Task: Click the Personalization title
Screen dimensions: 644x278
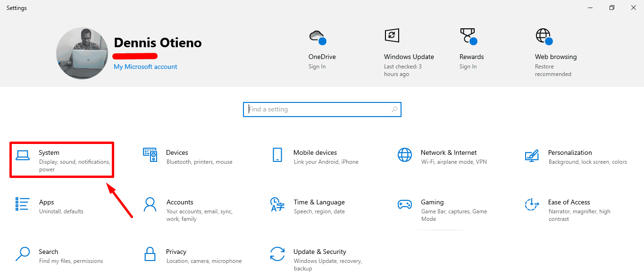Action: click(x=570, y=152)
